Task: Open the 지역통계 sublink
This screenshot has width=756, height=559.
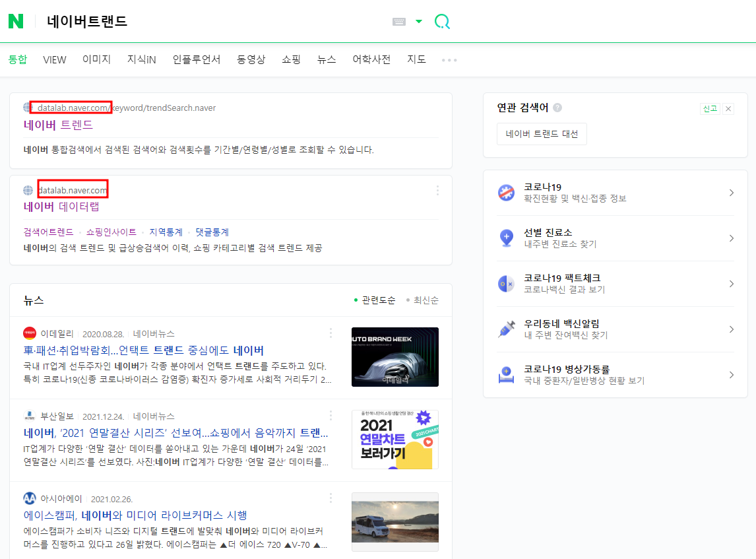Action: tap(166, 232)
